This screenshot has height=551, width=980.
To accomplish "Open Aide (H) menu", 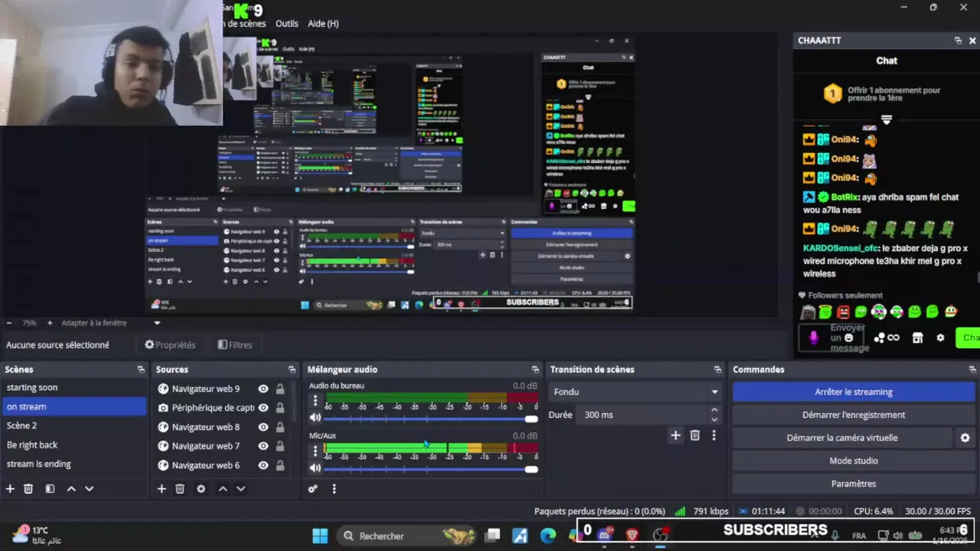I will [x=323, y=24].
